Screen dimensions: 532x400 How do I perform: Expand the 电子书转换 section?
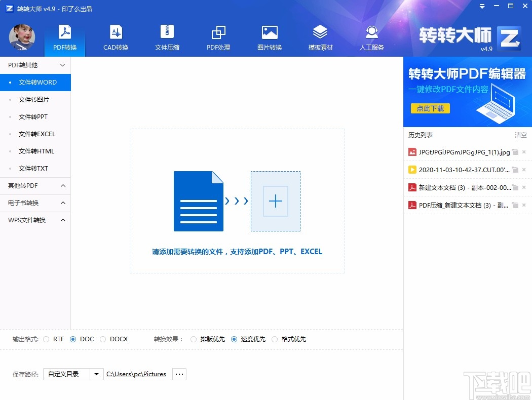pos(35,203)
